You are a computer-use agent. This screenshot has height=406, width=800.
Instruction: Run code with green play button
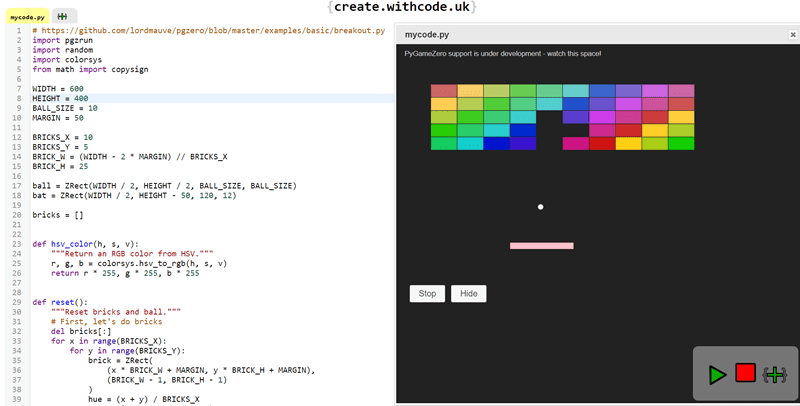point(718,375)
